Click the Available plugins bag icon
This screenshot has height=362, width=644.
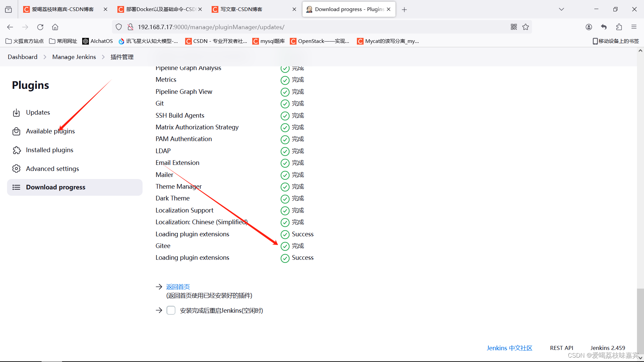pos(16,131)
